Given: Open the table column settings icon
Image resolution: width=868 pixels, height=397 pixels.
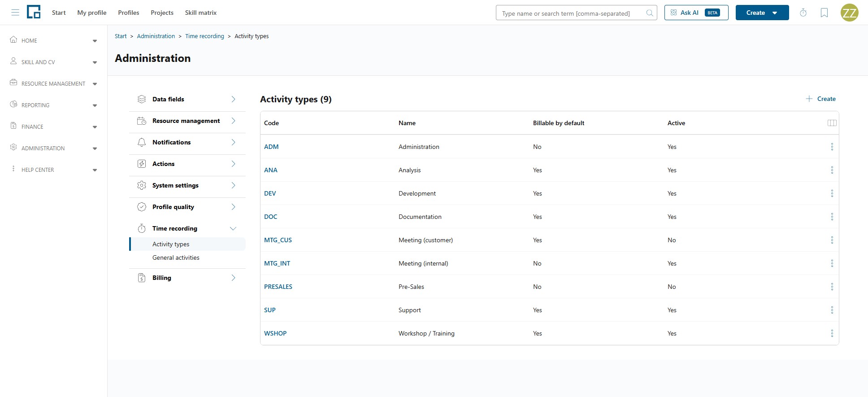Looking at the screenshot, I should (x=832, y=123).
